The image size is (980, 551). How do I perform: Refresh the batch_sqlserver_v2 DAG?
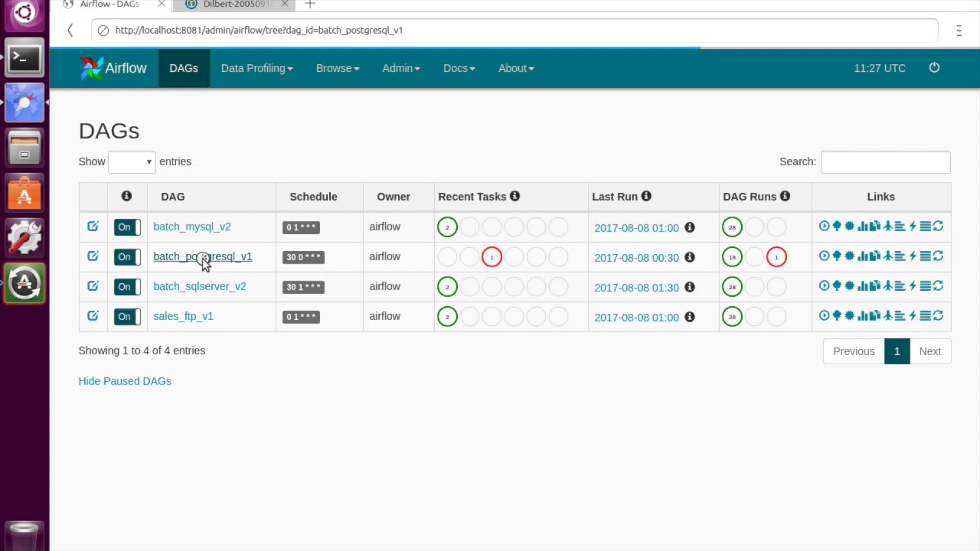coord(938,285)
